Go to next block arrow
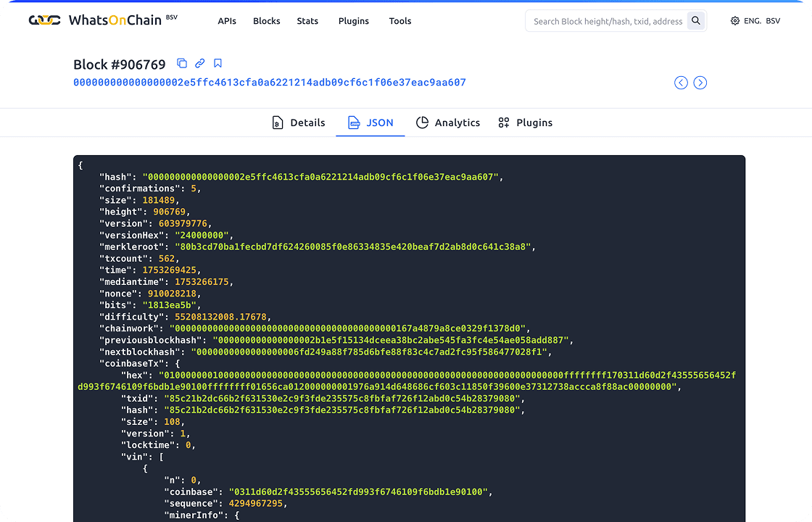The width and height of the screenshot is (812, 522). (700, 83)
